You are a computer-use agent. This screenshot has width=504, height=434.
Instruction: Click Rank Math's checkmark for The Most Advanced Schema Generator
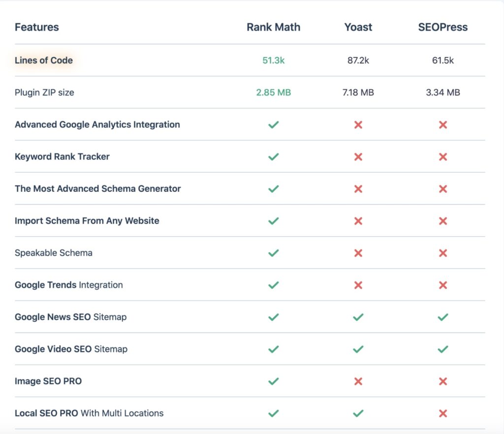point(274,189)
